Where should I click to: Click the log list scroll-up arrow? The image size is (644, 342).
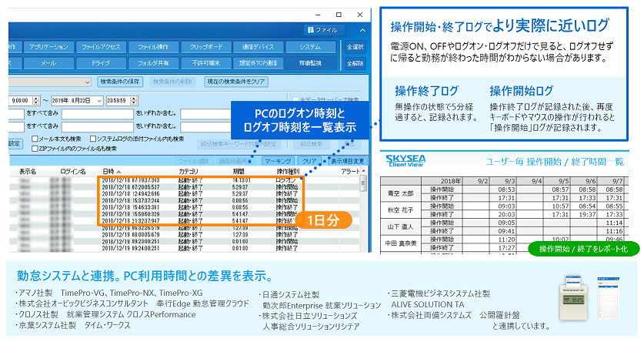click(363, 171)
